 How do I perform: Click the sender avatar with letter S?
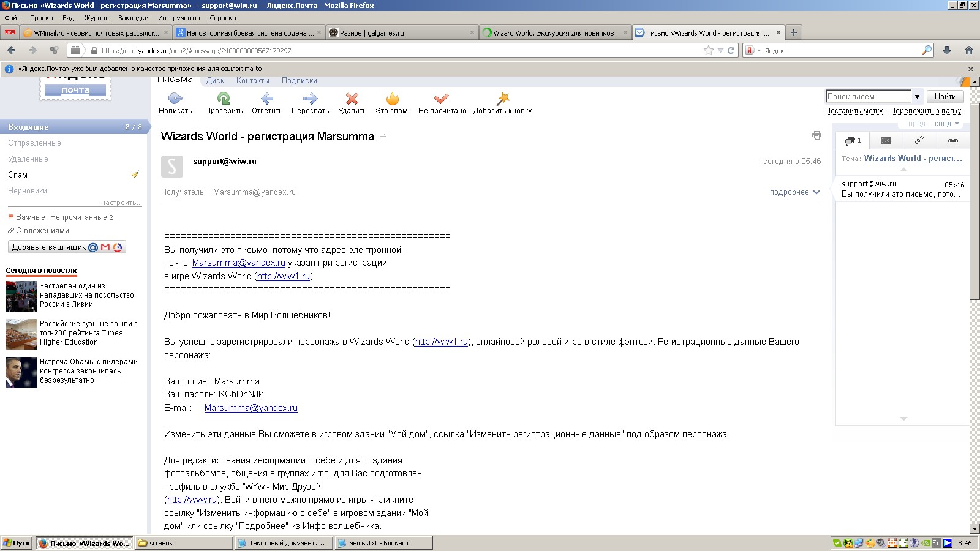(x=172, y=167)
